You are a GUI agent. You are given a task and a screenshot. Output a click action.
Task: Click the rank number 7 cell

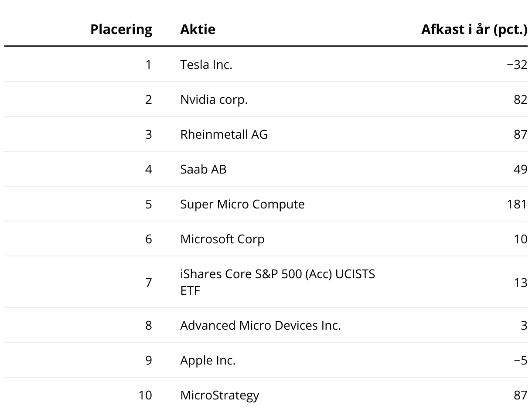(x=149, y=282)
